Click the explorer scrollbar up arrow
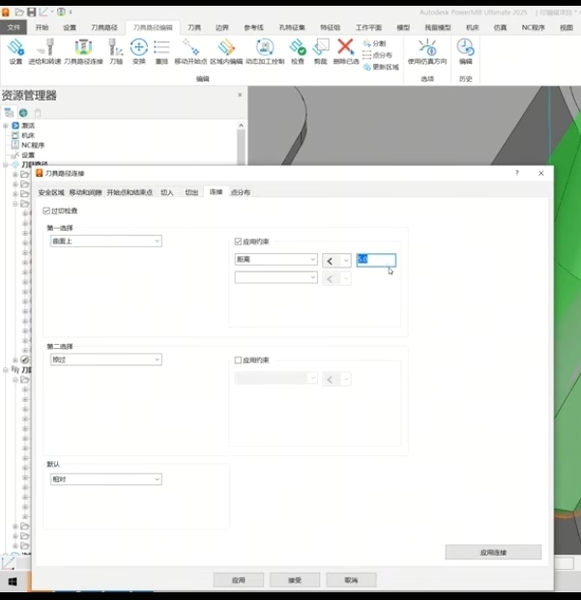This screenshot has width=581, height=600. (241, 126)
